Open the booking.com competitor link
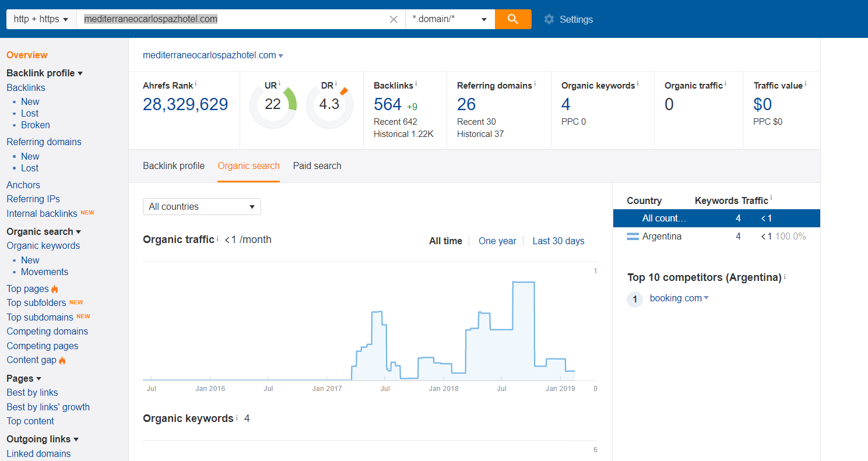The height and width of the screenshot is (461, 868). tap(676, 298)
